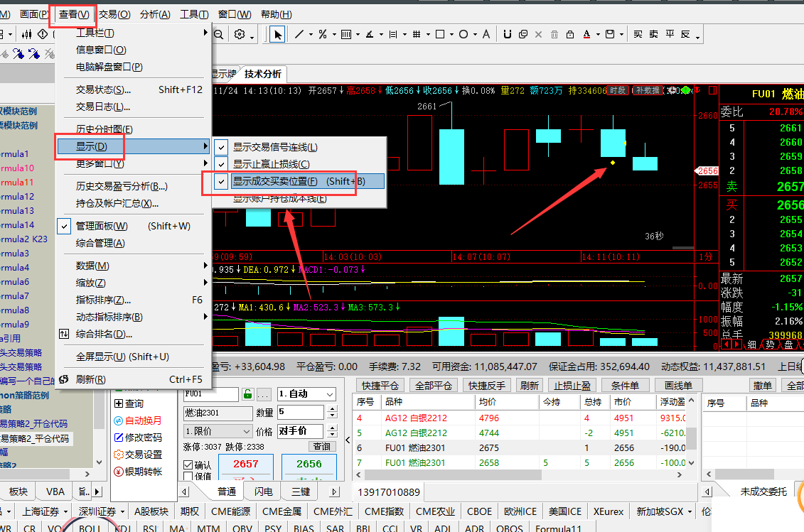This screenshot has height=532, width=804.
Task: Select the ellipse drawing tool
Action: tap(463, 34)
